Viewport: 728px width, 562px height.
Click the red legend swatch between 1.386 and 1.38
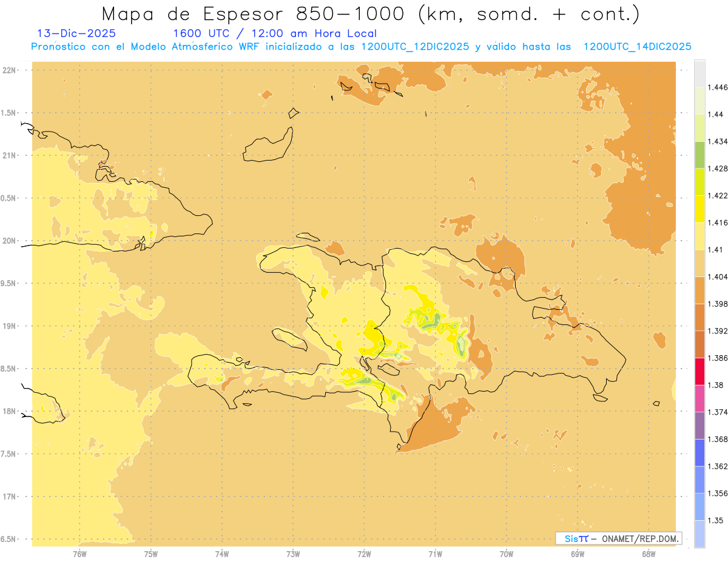(699, 371)
